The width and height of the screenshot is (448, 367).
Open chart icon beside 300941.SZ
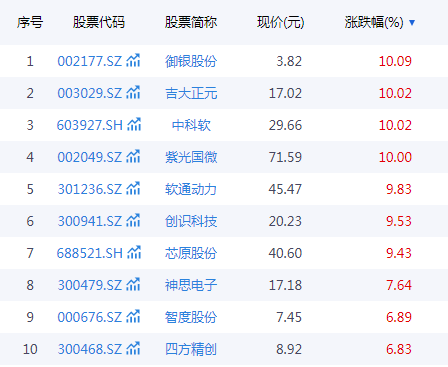point(133,221)
